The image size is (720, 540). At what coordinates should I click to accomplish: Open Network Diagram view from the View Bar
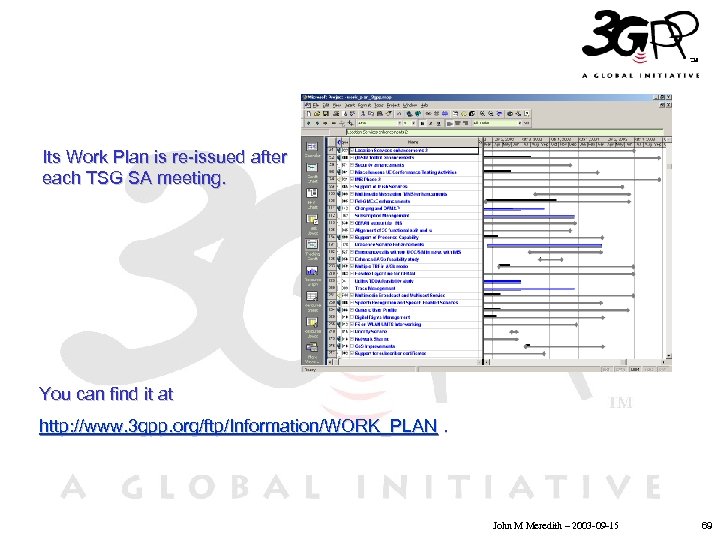pos(312,197)
